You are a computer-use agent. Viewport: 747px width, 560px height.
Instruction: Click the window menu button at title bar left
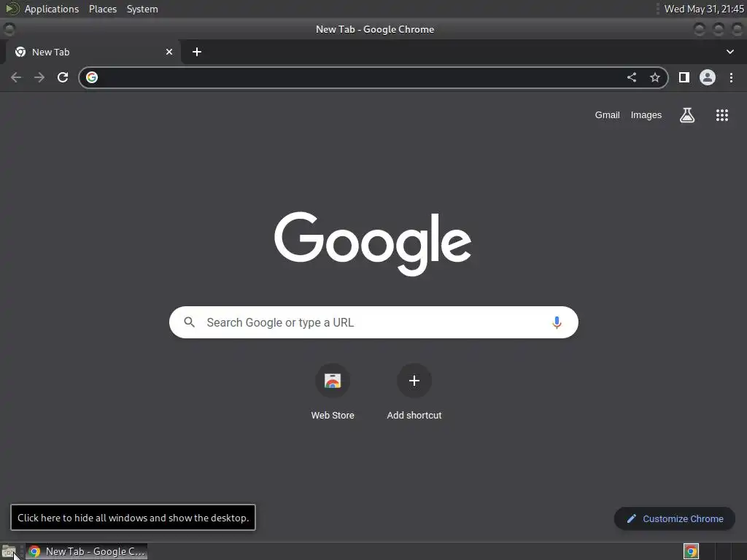9,29
